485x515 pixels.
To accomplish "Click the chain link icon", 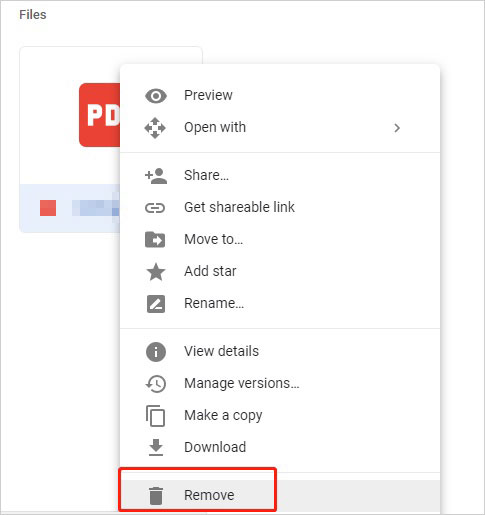I will [155, 208].
